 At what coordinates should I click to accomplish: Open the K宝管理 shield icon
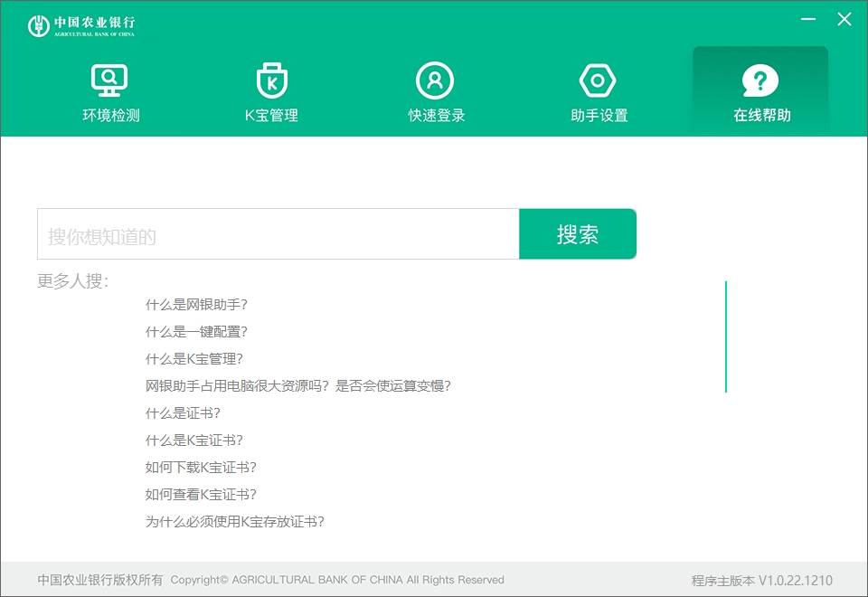point(272,81)
